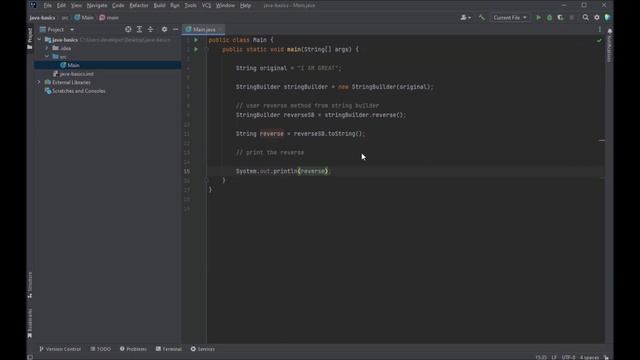Click the main method breadcrumb

pos(109,18)
